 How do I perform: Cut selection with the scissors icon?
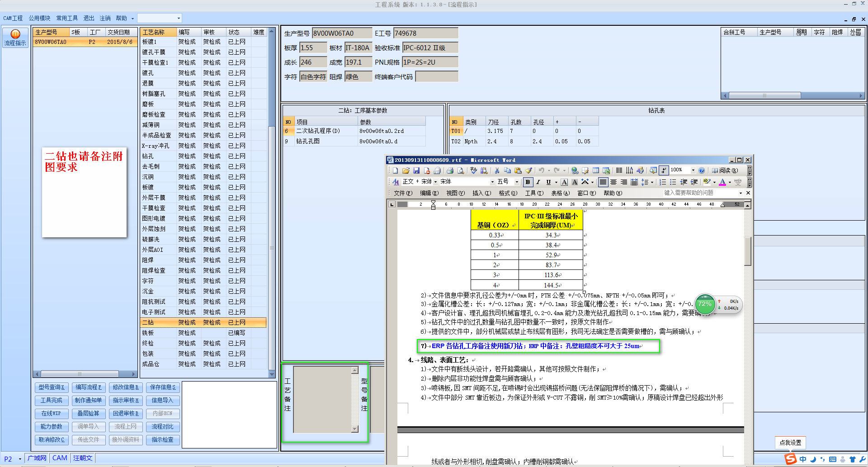click(x=497, y=170)
